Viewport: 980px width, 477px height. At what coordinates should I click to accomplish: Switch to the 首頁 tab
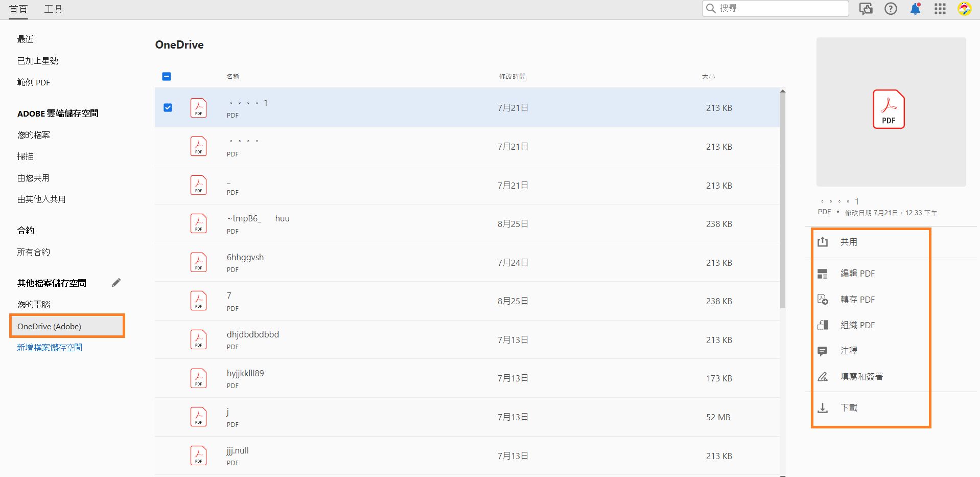click(x=18, y=9)
